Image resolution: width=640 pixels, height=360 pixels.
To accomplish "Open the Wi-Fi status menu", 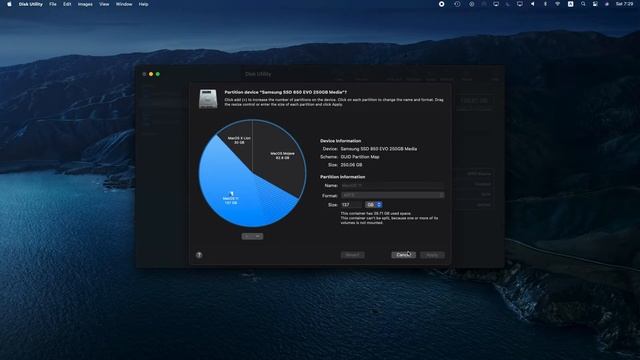I will tap(557, 4).
